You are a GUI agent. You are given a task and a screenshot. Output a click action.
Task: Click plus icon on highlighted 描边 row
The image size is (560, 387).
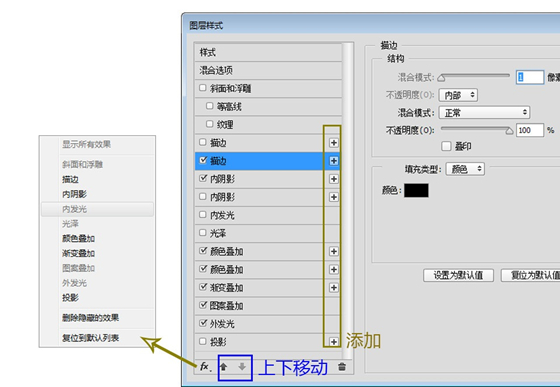334,161
